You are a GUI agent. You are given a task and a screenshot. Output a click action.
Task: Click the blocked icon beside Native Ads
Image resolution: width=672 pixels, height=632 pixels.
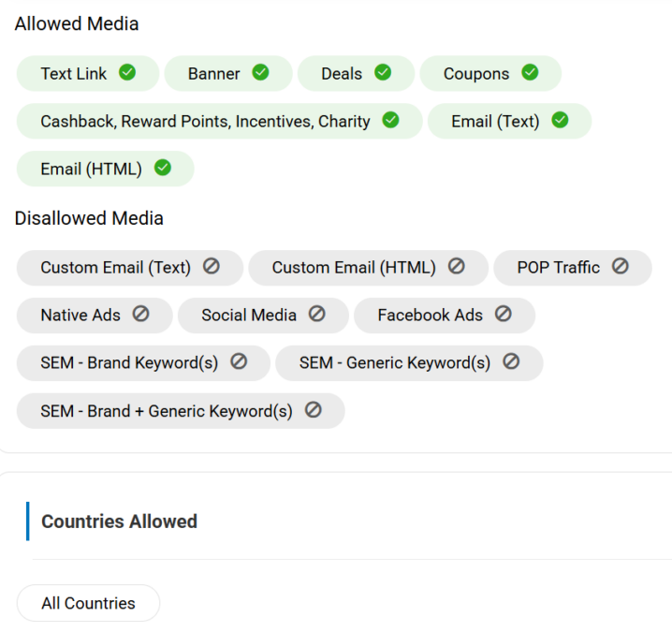pos(140,315)
